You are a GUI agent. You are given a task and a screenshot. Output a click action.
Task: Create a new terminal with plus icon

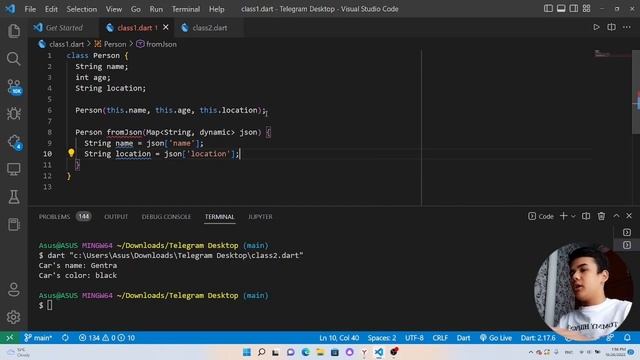[x=564, y=216]
